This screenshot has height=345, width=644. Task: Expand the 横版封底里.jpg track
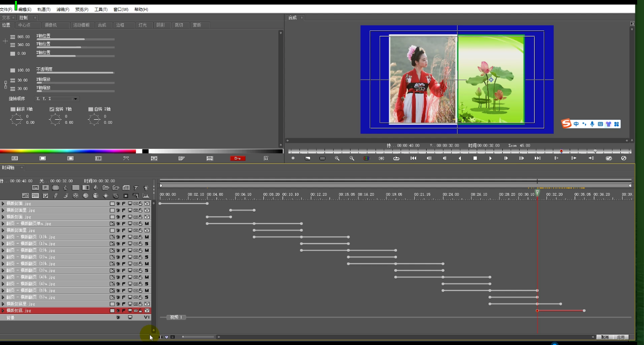coord(3,304)
